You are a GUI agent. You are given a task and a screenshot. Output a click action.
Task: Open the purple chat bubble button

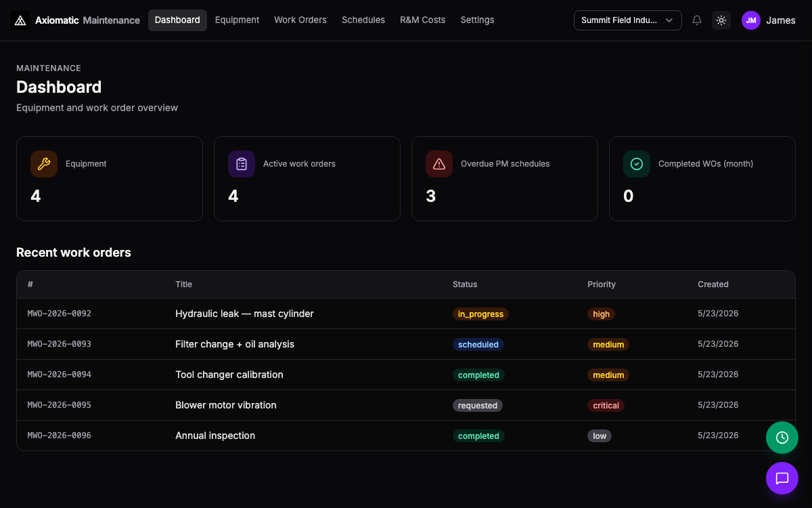(x=782, y=478)
